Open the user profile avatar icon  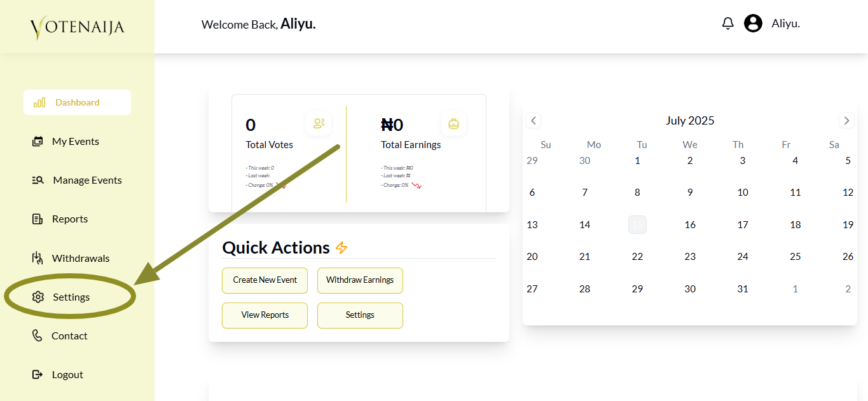(753, 24)
